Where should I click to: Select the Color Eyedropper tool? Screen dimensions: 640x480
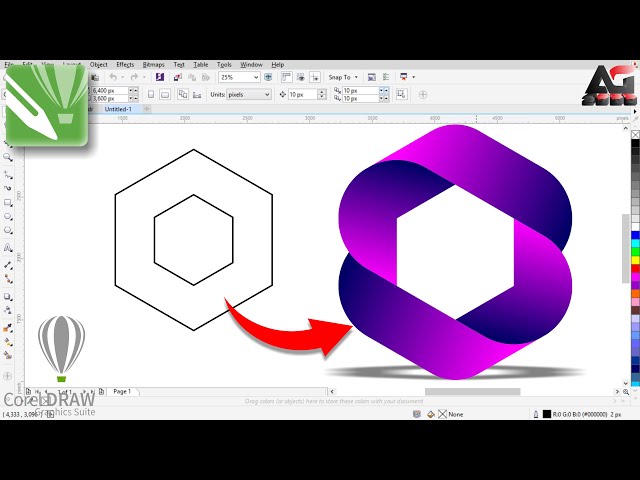pos(7,328)
